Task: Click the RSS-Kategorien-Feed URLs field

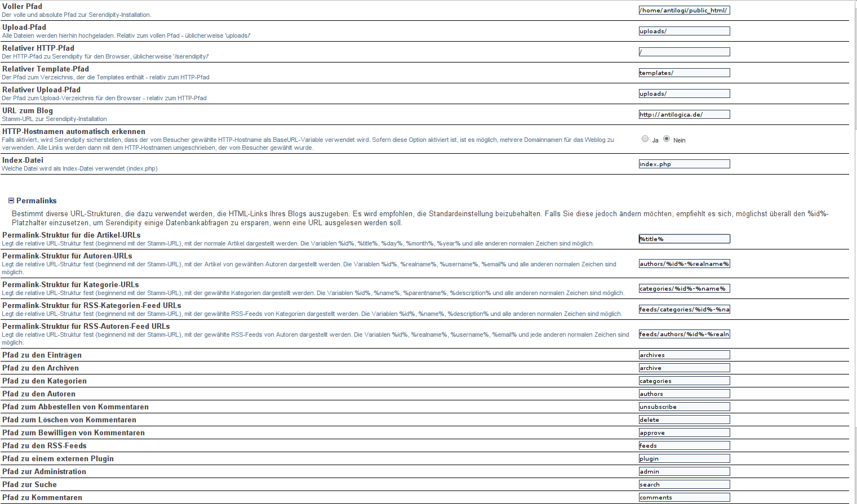Action: click(684, 309)
